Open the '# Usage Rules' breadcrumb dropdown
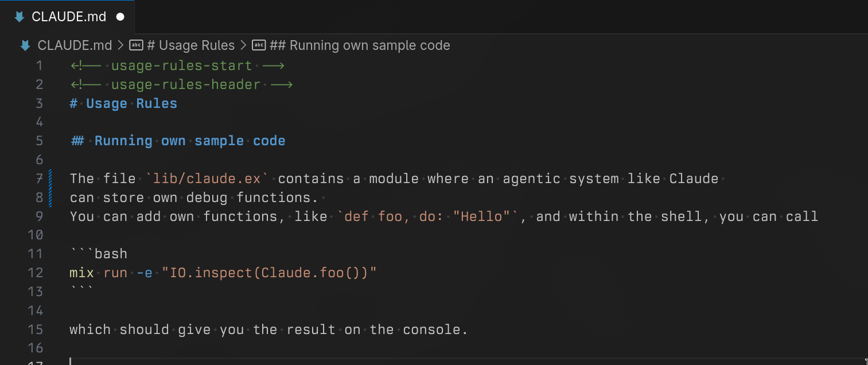This screenshot has width=868, height=365. tap(190, 45)
